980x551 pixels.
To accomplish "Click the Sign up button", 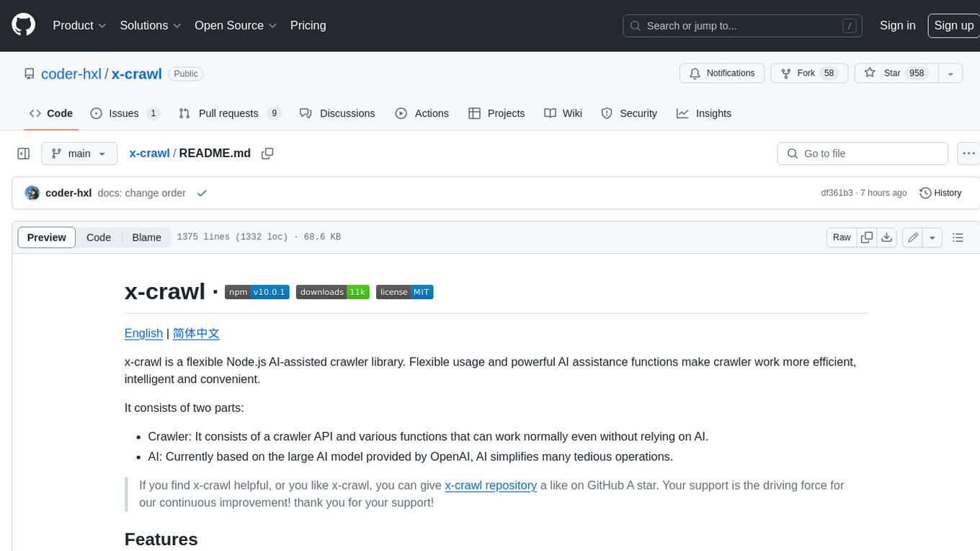I will tap(953, 25).
